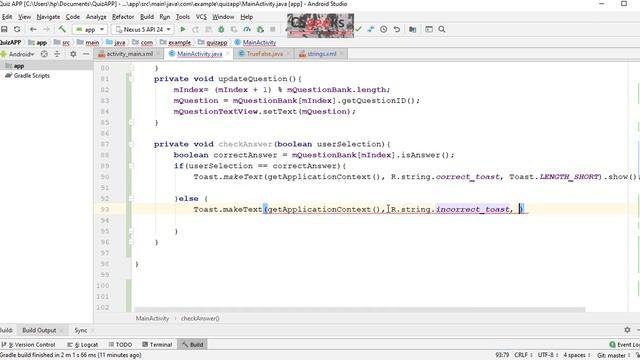This screenshot has width=640, height=360.
Task: Click the Revert undo arrow icon
Action: point(397,29)
